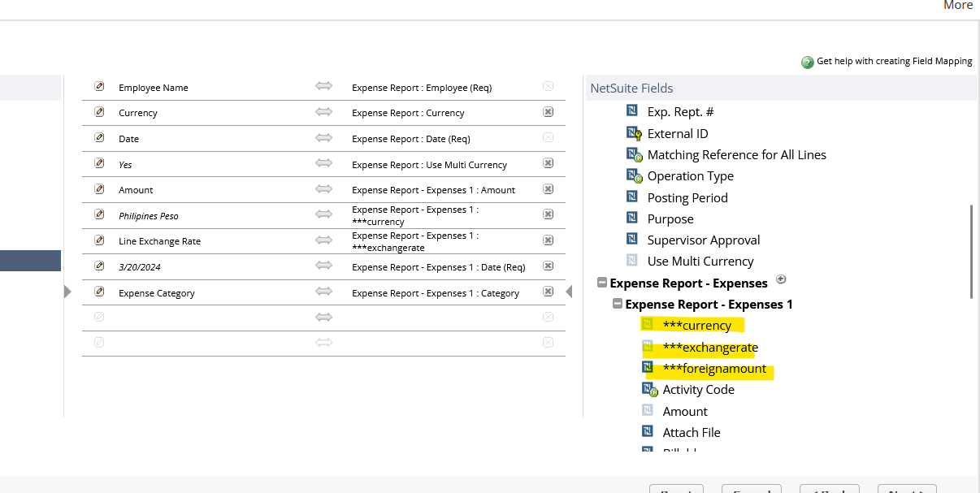The width and height of the screenshot is (980, 493).
Task: Click the plus icon next to Expense Report - Expenses
Action: (782, 279)
